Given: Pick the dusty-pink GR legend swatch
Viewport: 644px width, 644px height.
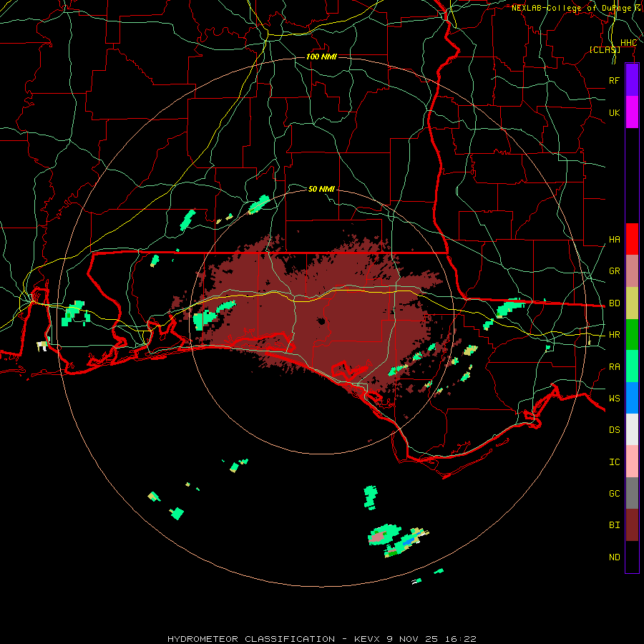Looking at the screenshot, I should point(632,271).
